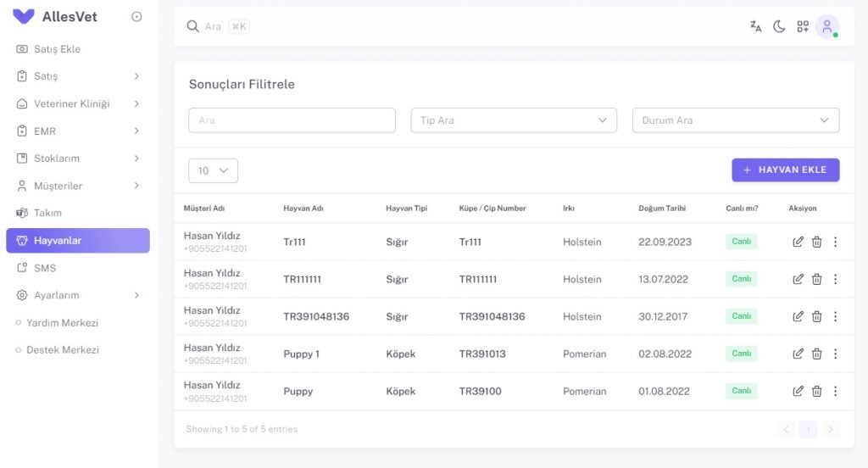The height and width of the screenshot is (468, 868).
Task: Edit the Tr111 animal row
Action: tap(798, 242)
